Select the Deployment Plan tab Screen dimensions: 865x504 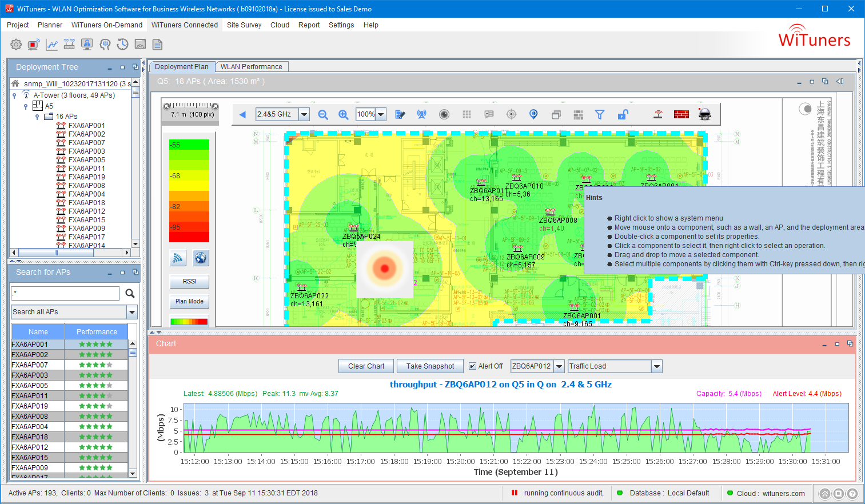[182, 67]
